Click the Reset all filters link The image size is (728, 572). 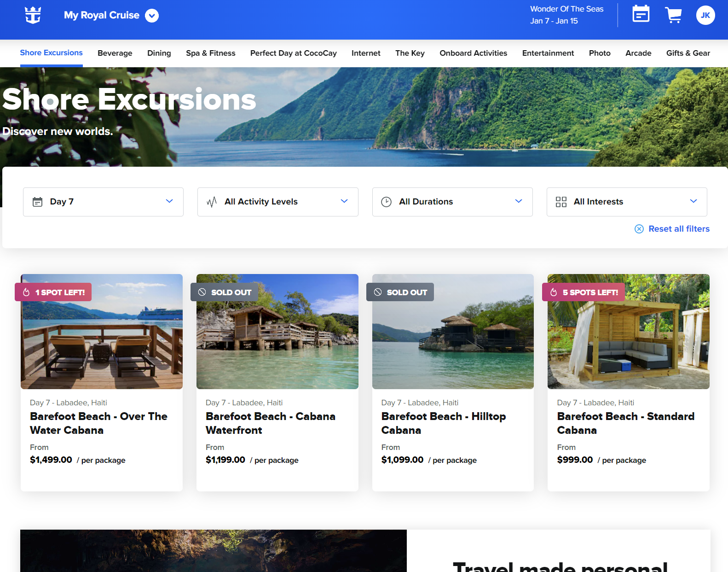(679, 229)
